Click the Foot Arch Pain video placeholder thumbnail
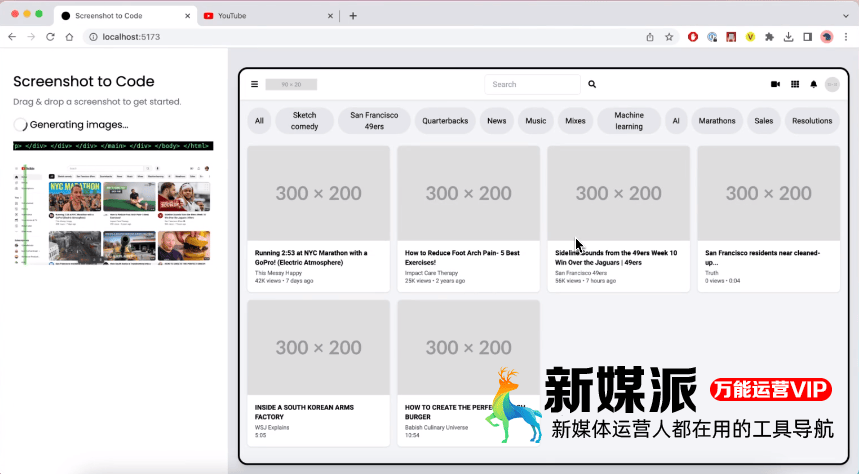Image resolution: width=859 pixels, height=474 pixels. 468,193
